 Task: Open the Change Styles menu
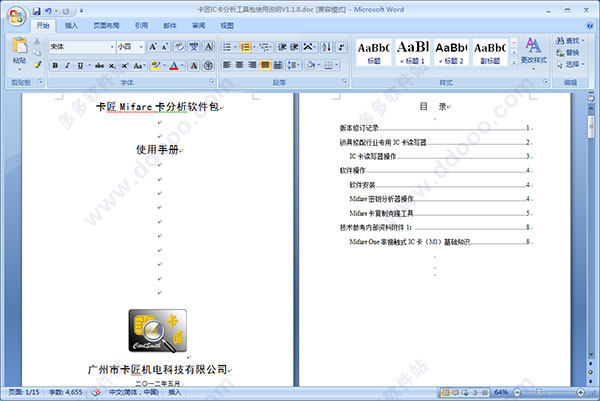pyautogui.click(x=533, y=52)
